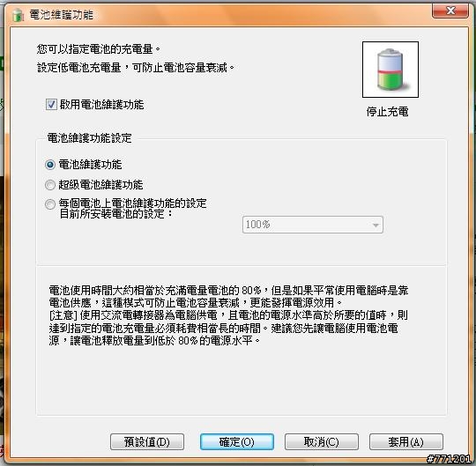Image resolution: width=476 pixels, height=466 pixels.
Task: Choose the 每個電池上電池維護功能的設定 radio option
Action: 50,204
